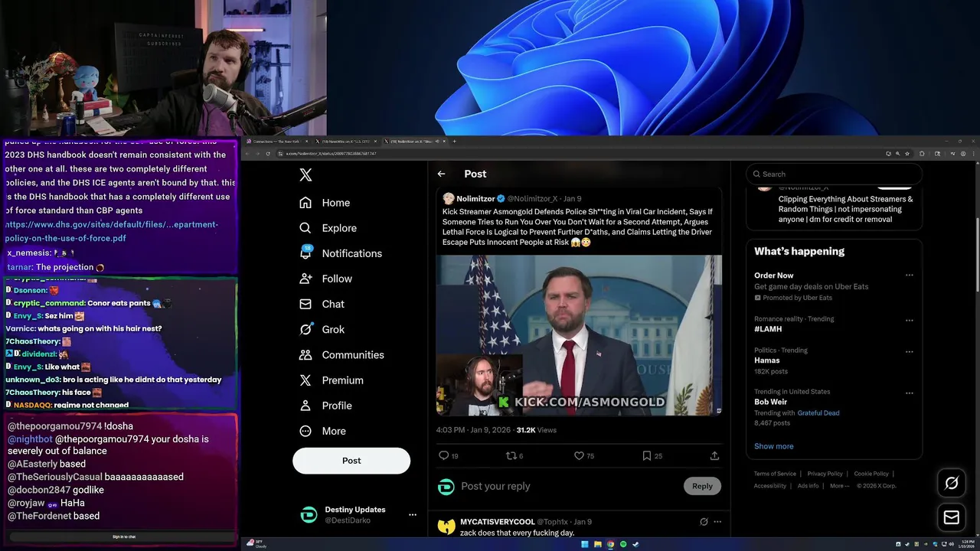Open Profile in X sidebar
980x551 pixels.
325,406
